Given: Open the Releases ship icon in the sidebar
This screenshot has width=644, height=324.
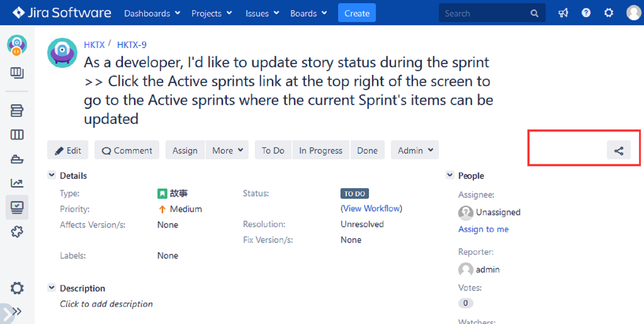Looking at the screenshot, I should pyautogui.click(x=17, y=159).
